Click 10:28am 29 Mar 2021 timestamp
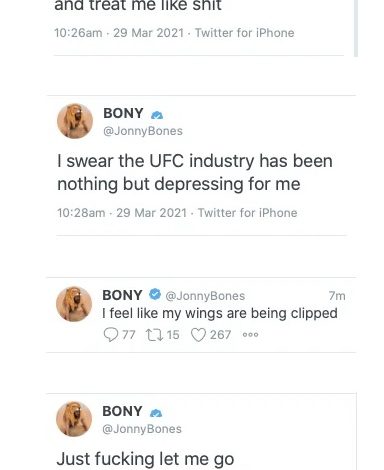This screenshot has height=470, width=384. coord(122,213)
